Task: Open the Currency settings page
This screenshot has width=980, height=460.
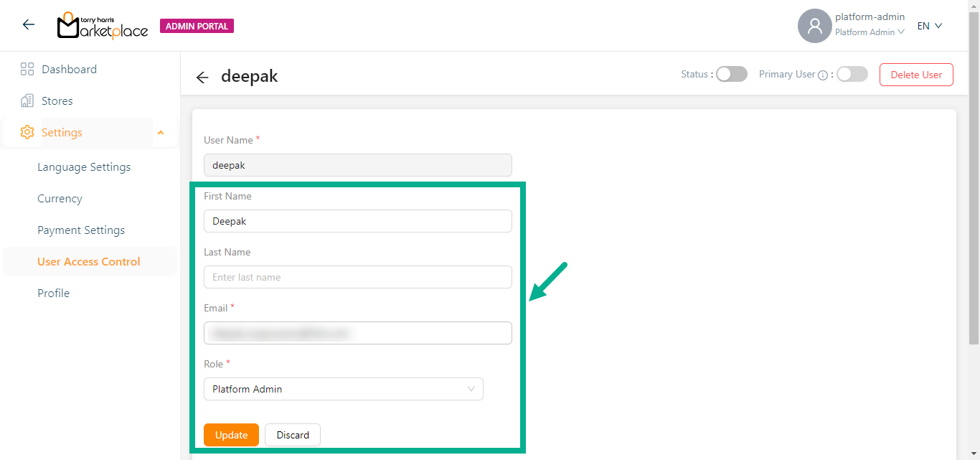Action: pos(60,199)
